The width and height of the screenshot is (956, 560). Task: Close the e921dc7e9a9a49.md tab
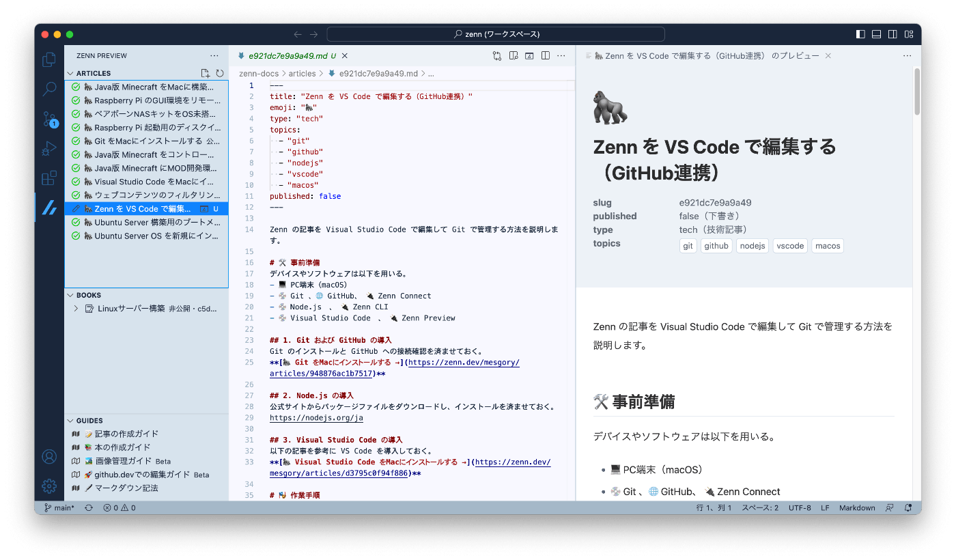[345, 56]
